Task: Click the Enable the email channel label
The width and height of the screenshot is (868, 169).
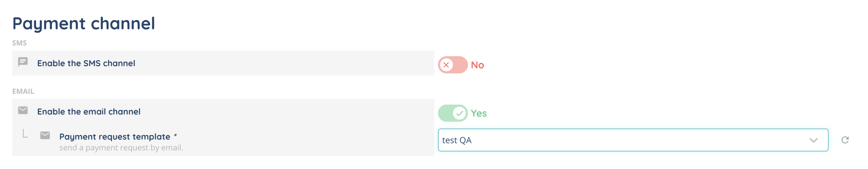Action: [89, 112]
